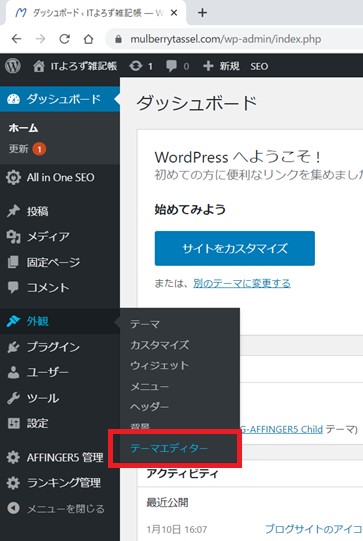Select カスタマイズ in 外観 flyout

[x=160, y=345]
